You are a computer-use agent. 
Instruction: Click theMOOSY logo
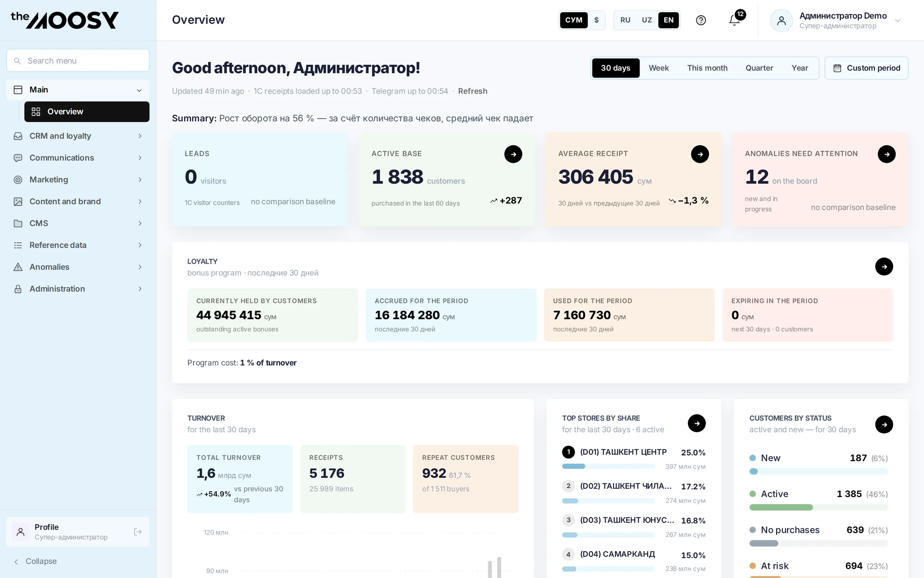pos(64,20)
